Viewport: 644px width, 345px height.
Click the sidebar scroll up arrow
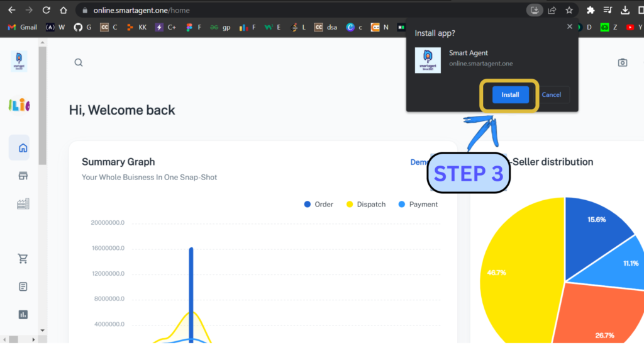[42, 42]
